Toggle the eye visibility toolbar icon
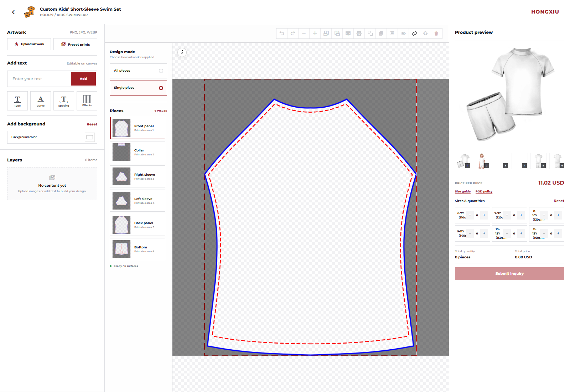This screenshot has width=570, height=392. point(403,33)
